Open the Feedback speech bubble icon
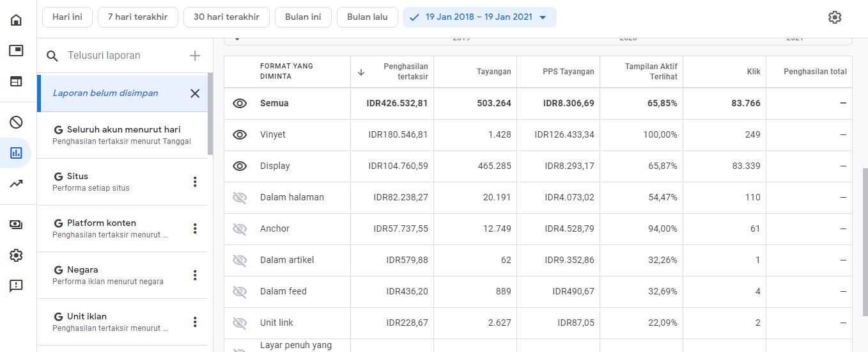 click(16, 286)
